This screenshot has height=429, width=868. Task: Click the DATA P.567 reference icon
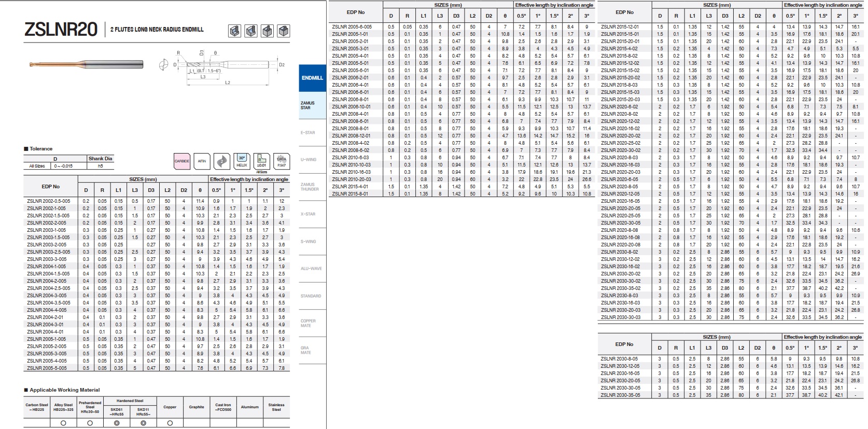tap(282, 161)
